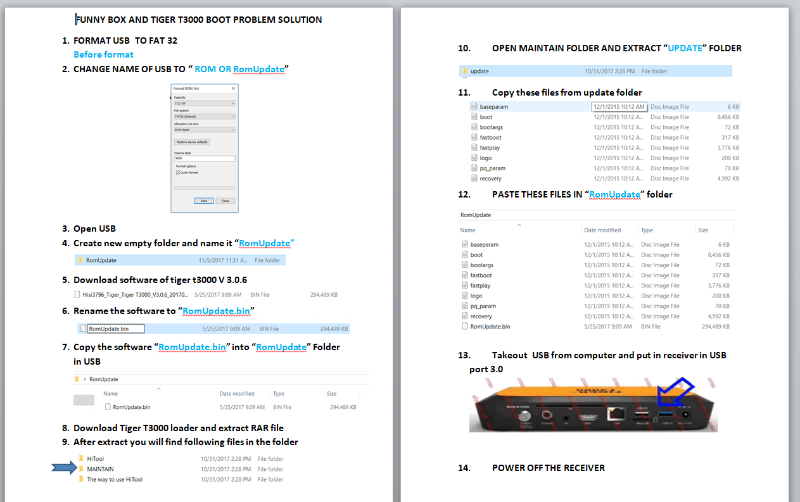Click recovery file icon in step 12 RomUpdate listing
This screenshot has width=800, height=502.
[465, 316]
